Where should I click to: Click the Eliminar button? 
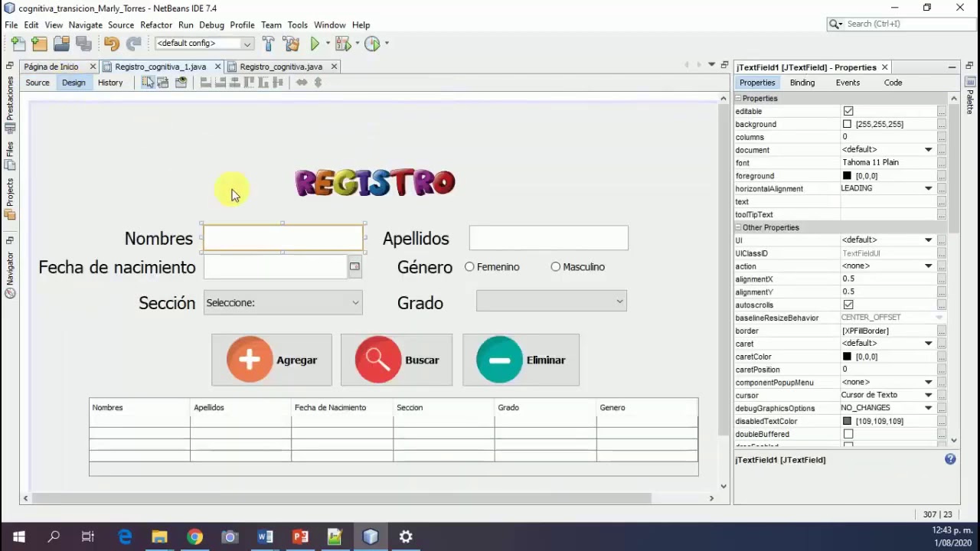pos(521,360)
